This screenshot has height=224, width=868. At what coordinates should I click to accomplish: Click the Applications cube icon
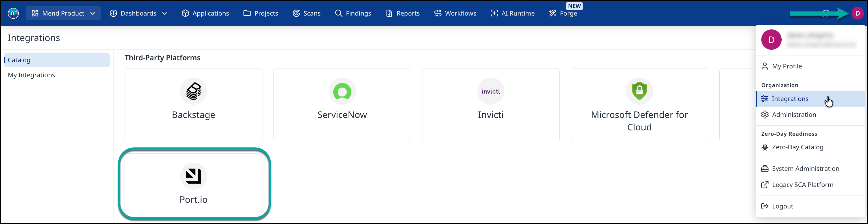[185, 13]
